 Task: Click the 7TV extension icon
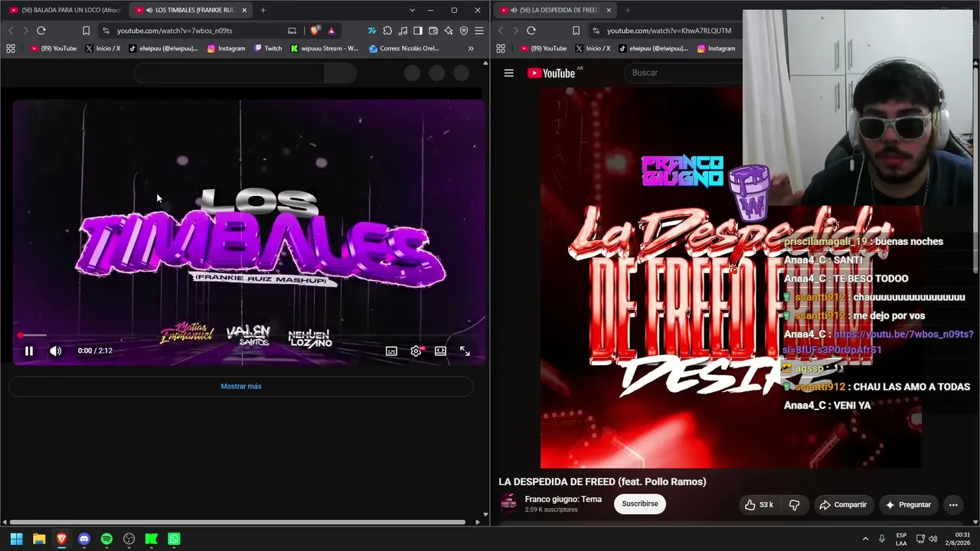coord(372,31)
